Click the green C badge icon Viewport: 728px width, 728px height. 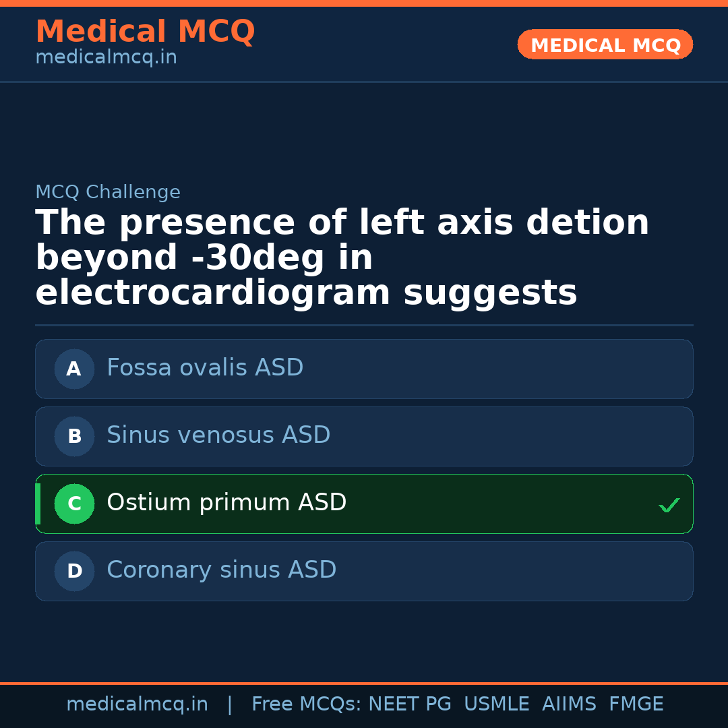pos(74,504)
